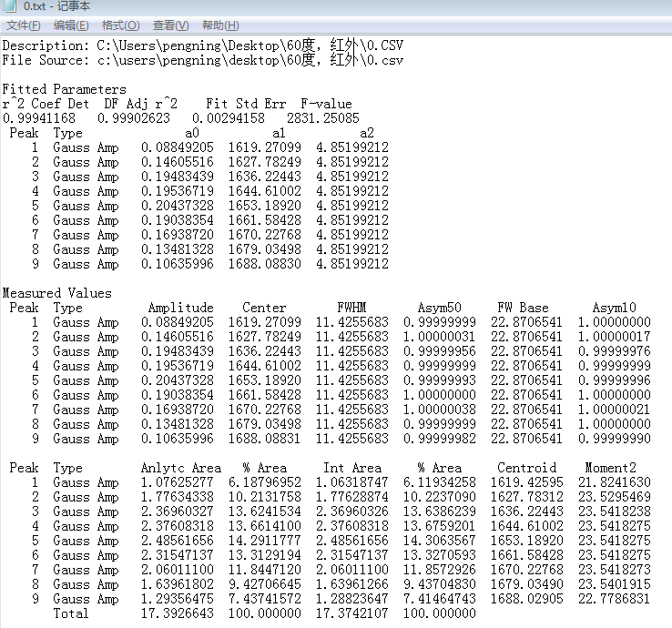This screenshot has height=628, width=672.
Task: Click a0 value 0.19483439 in Fitted Parameters
Action: pos(178,177)
